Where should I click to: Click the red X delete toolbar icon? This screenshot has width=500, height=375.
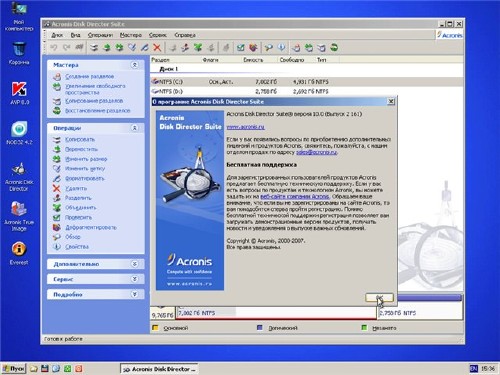[x=157, y=48]
